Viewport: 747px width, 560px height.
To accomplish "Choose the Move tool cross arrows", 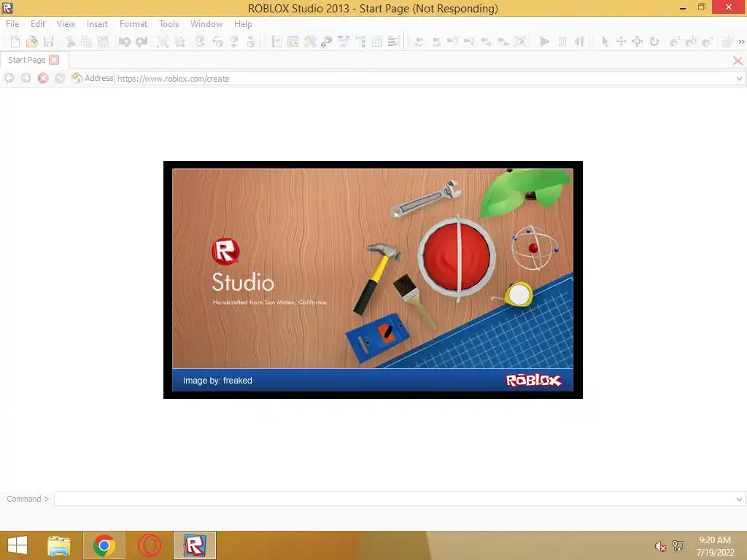I will point(622,42).
